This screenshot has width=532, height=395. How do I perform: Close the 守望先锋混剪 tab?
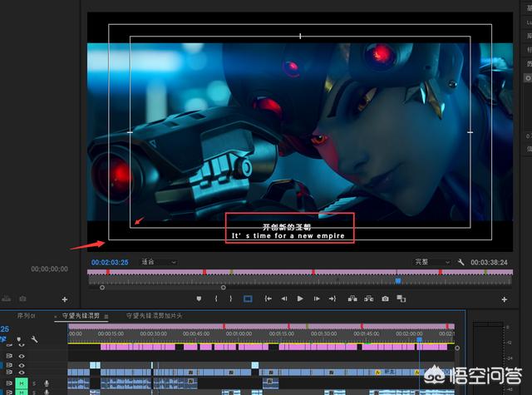click(x=56, y=316)
